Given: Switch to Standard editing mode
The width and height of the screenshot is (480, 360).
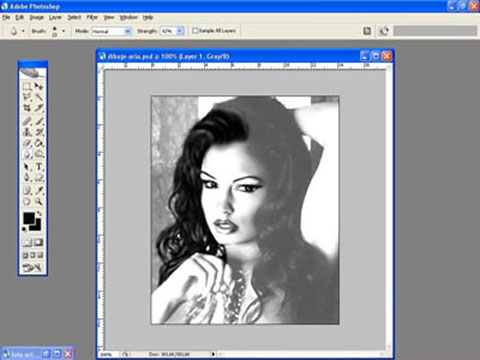Looking at the screenshot, I should tap(27, 242).
